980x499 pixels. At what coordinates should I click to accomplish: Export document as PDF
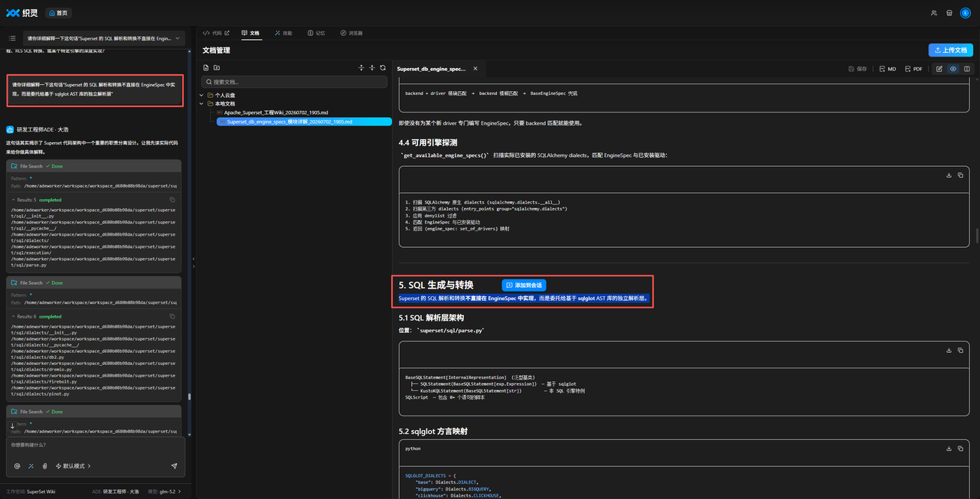point(914,69)
